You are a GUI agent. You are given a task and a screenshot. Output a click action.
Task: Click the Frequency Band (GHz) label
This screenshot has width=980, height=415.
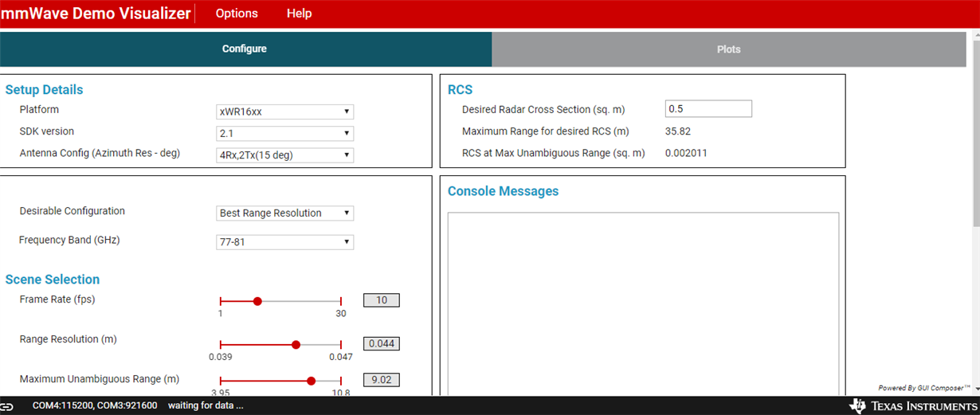pyautogui.click(x=69, y=240)
